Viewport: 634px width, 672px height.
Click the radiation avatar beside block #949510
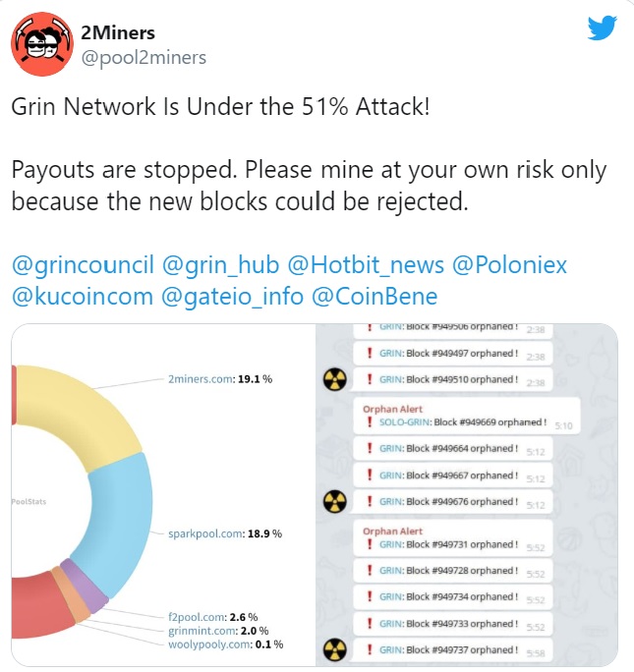point(335,379)
